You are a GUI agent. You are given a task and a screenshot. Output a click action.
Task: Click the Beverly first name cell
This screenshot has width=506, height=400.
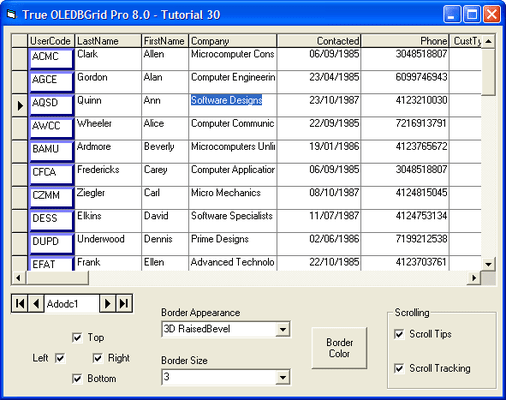click(x=165, y=151)
